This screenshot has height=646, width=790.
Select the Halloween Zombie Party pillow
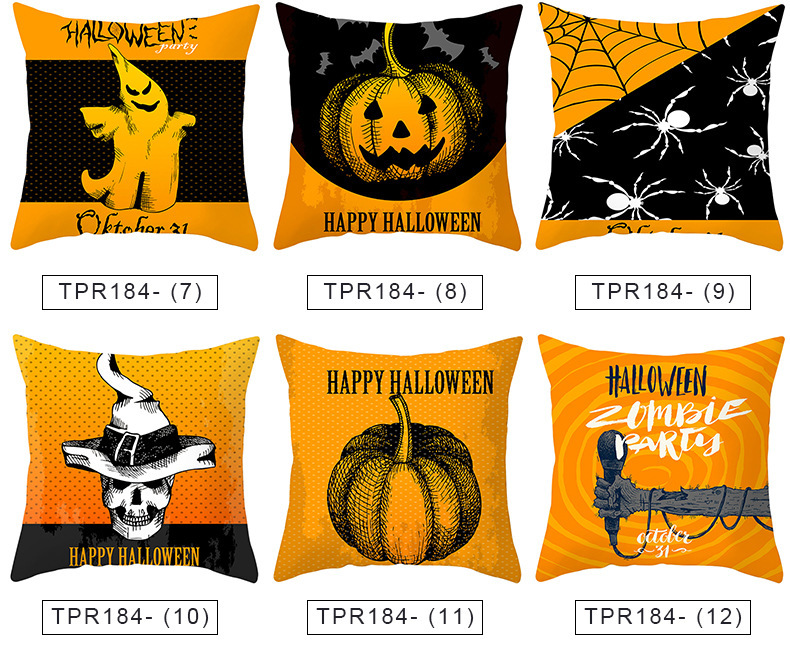click(661, 459)
